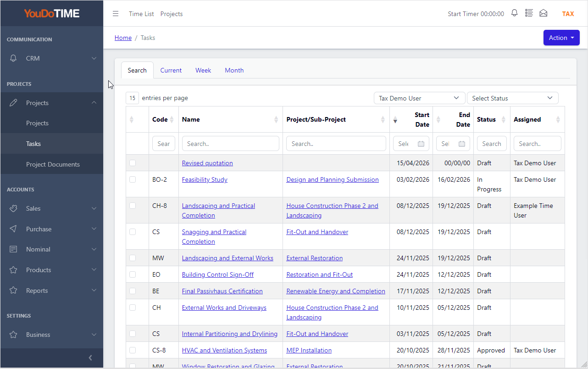Image resolution: width=588 pixels, height=369 pixels.
Task: Open the Select Status dropdown
Action: point(512,98)
